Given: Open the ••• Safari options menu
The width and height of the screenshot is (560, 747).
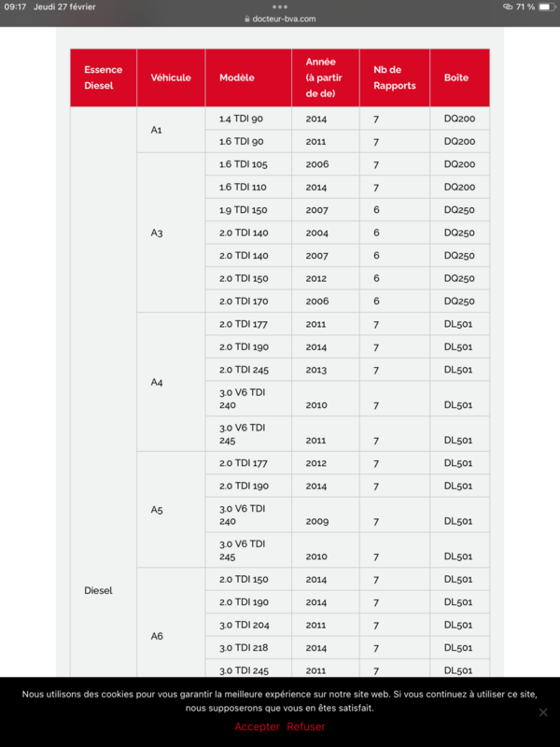Looking at the screenshot, I should [279, 7].
